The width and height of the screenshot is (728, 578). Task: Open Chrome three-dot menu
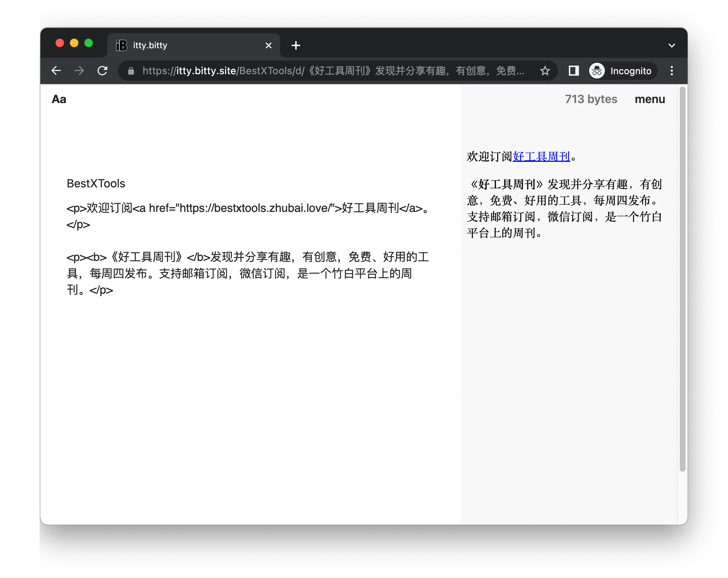tap(671, 71)
